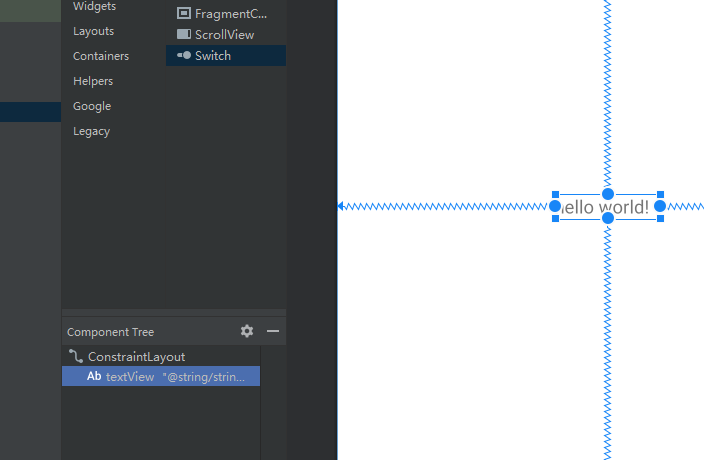Screen dimensions: 704x460
Task: Click the bottom constraint anchor of TextView
Action: click(608, 219)
